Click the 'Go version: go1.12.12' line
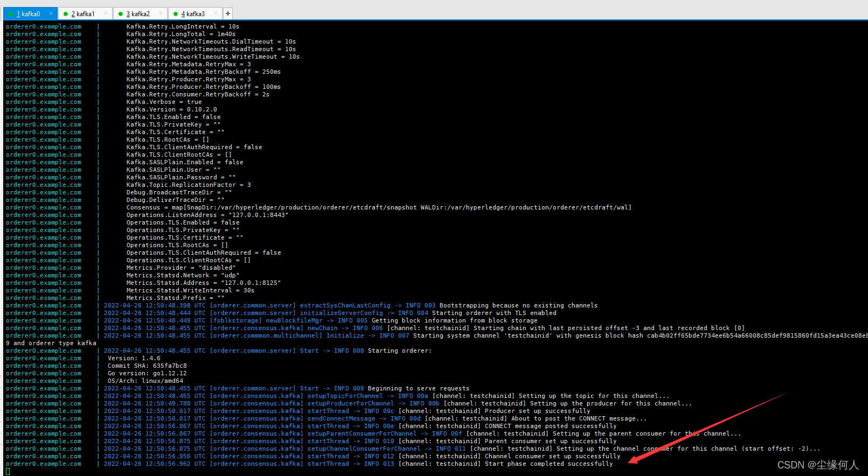 click(147, 373)
